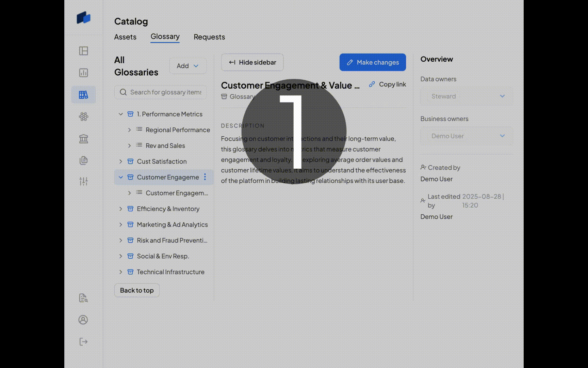Open the Business owners Demo User dropdown
Image resolution: width=588 pixels, height=368 pixels.
pyautogui.click(x=466, y=136)
